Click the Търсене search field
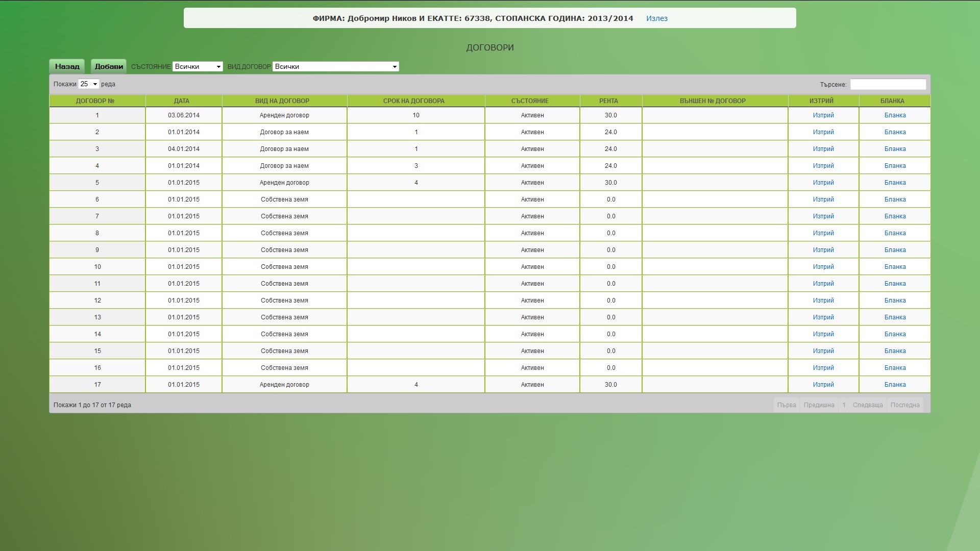Screen dimensions: 980x551 888,84
